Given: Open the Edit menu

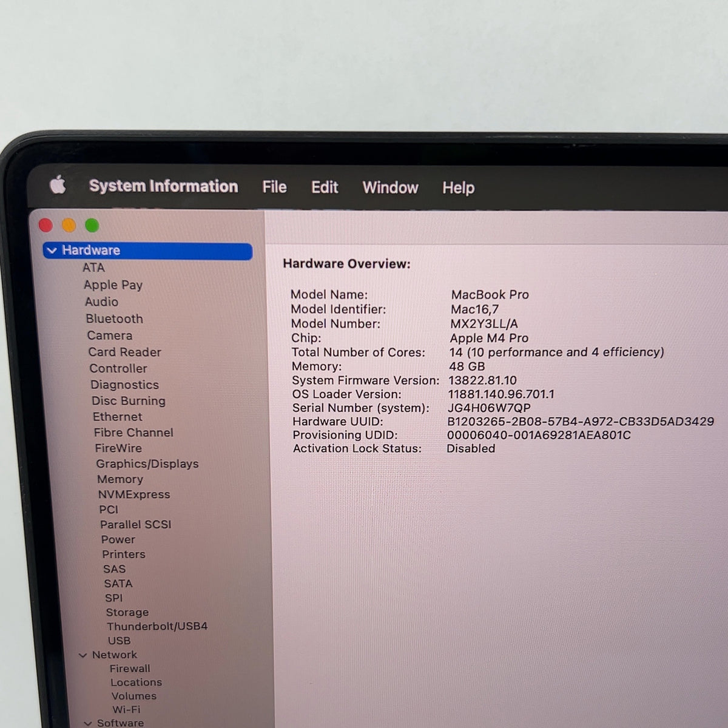Looking at the screenshot, I should (x=325, y=187).
